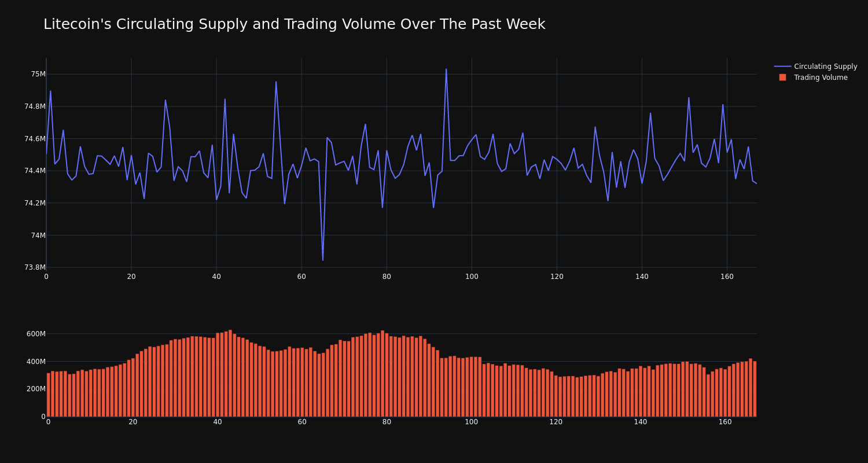Viewport: 868px width, 463px height.
Task: Click the first volume bar at hour 0
Action: [x=48, y=395]
